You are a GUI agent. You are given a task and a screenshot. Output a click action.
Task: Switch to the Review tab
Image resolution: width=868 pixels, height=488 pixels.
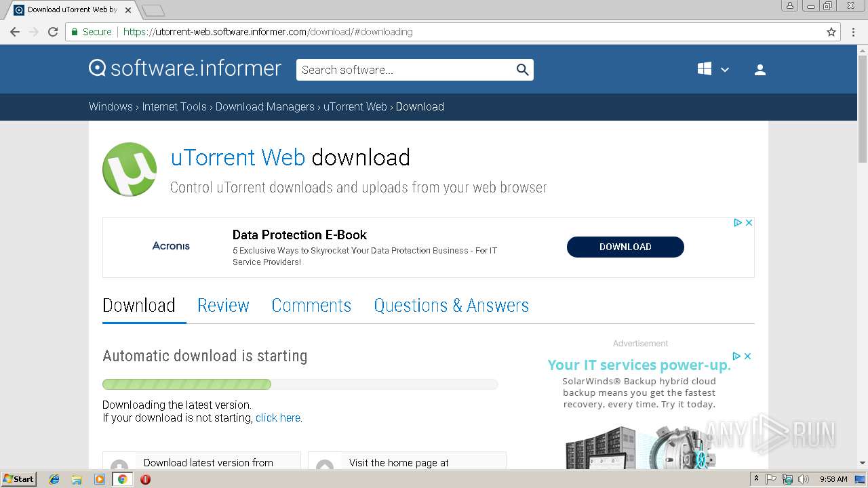coord(223,306)
